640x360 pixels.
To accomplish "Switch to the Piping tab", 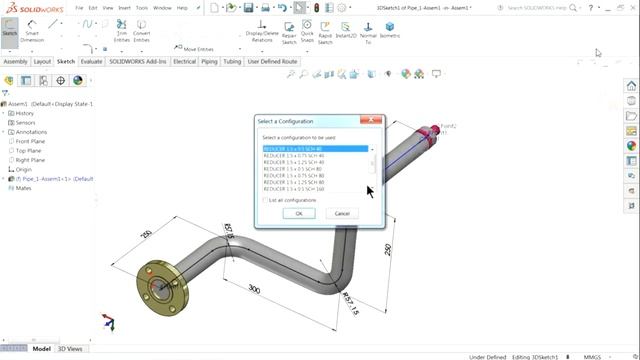I will pyautogui.click(x=209, y=62).
